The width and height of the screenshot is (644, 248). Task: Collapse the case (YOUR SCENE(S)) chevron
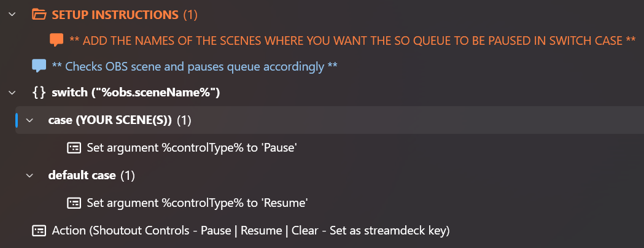29,121
